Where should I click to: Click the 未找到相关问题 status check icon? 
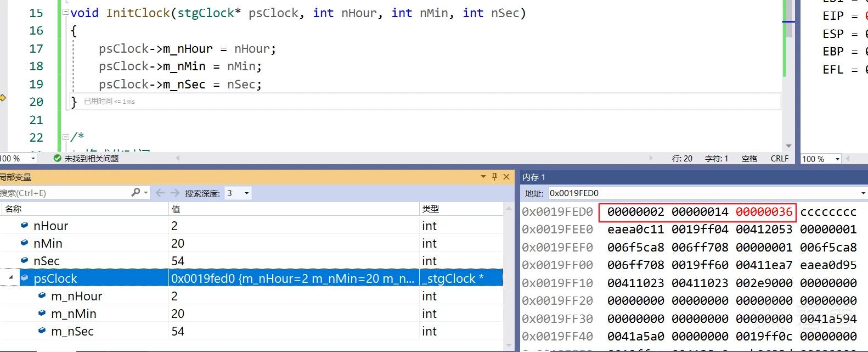[x=57, y=158]
